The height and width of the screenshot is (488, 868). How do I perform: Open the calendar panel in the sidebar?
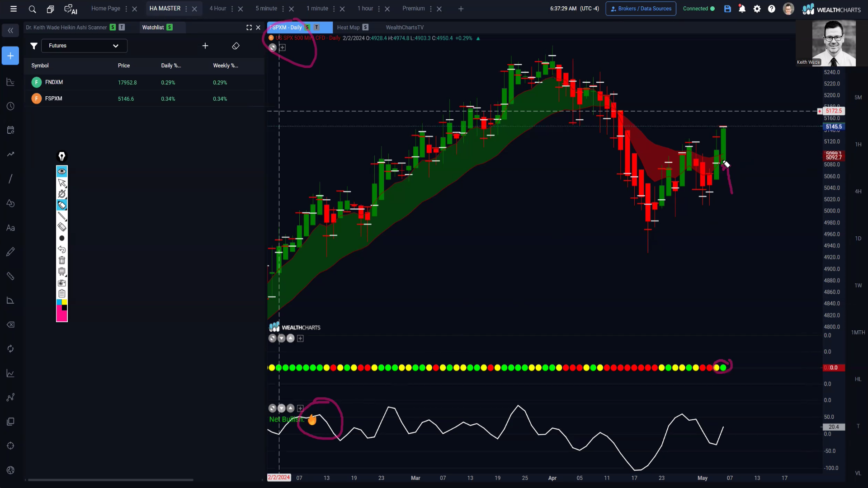point(10,130)
